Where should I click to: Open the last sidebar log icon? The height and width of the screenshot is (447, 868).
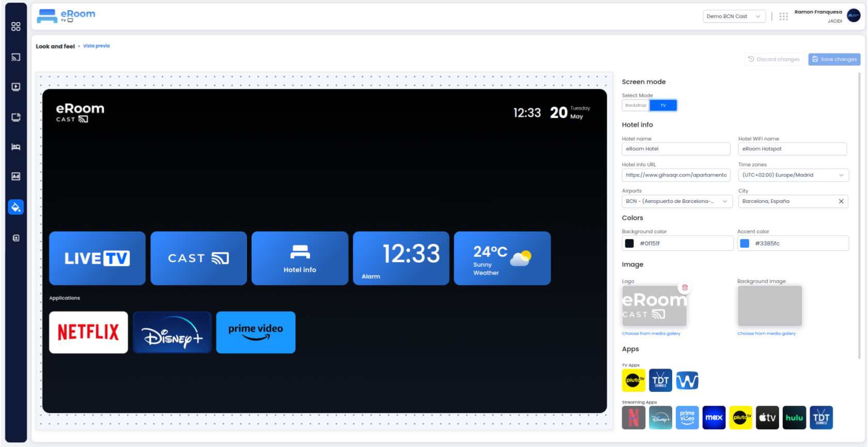click(16, 238)
